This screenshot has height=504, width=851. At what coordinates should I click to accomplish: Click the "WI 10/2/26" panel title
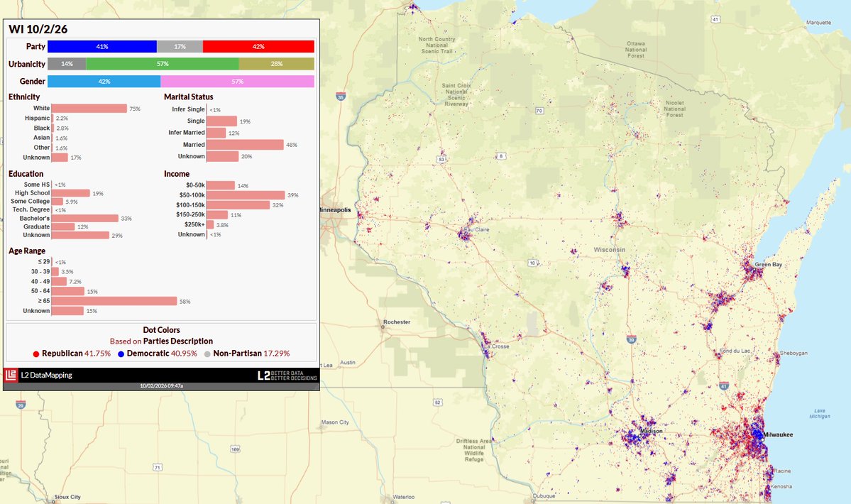(38, 29)
